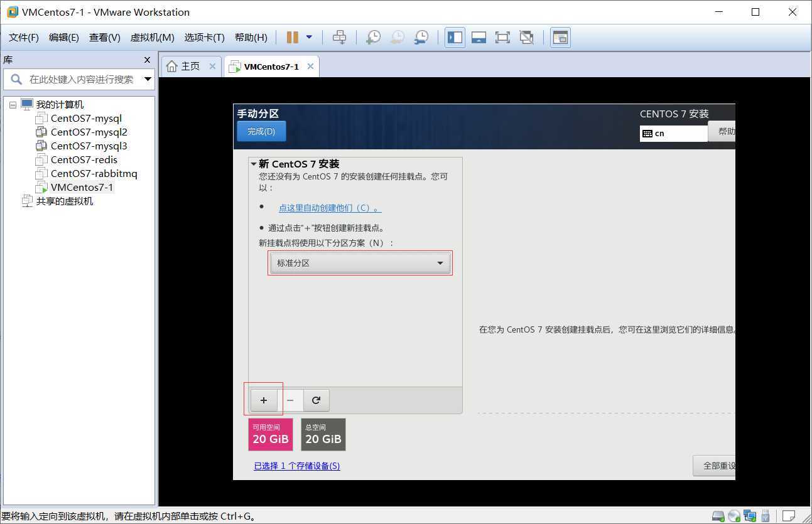The width and height of the screenshot is (812, 524).
Task: Click the reload storage configuration button
Action: point(317,400)
